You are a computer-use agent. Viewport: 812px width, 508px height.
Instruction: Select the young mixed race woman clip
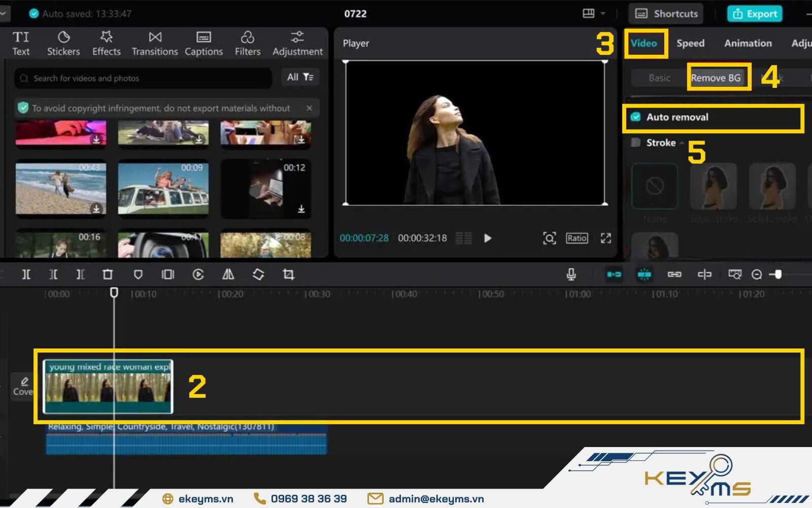click(109, 387)
